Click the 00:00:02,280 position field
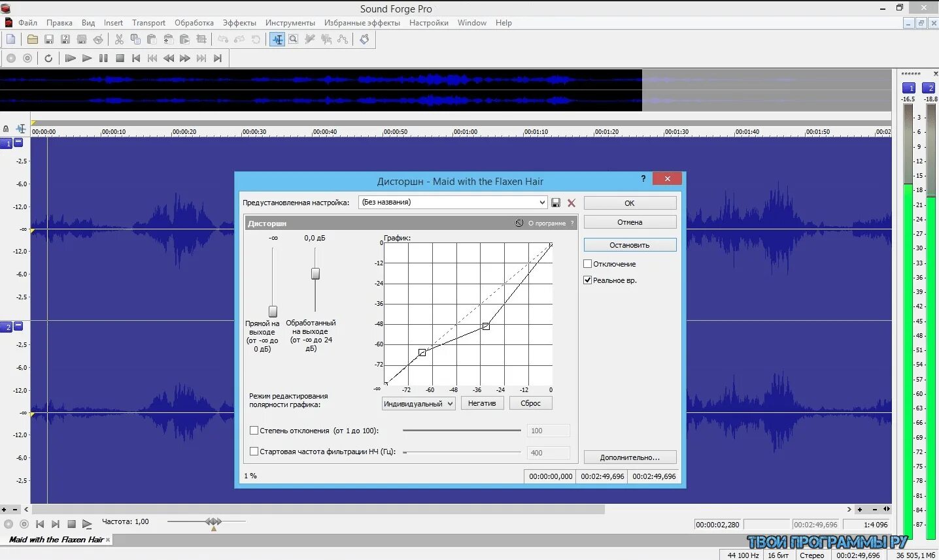 [x=718, y=525]
